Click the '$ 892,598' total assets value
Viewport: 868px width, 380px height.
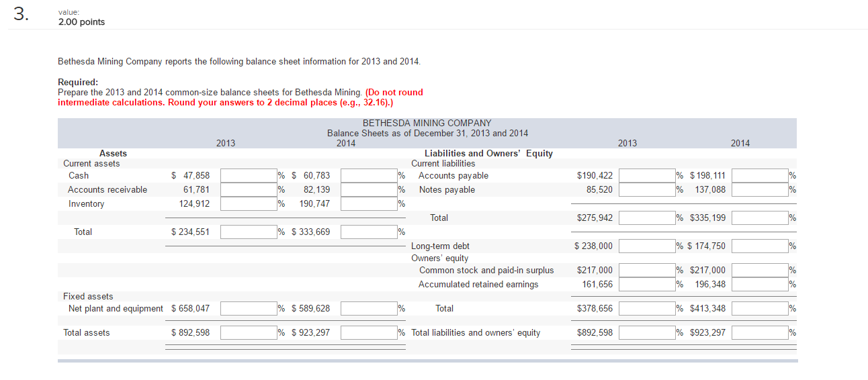191,333
